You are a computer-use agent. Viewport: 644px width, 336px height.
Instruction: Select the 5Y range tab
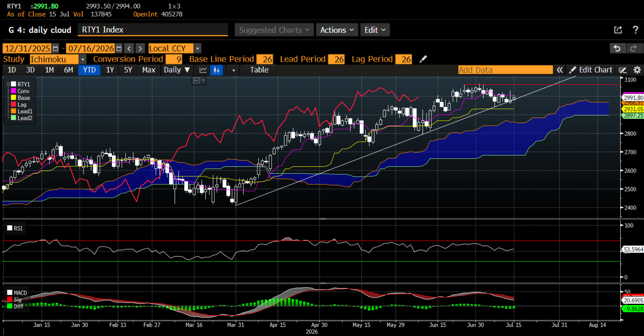pyautogui.click(x=128, y=70)
